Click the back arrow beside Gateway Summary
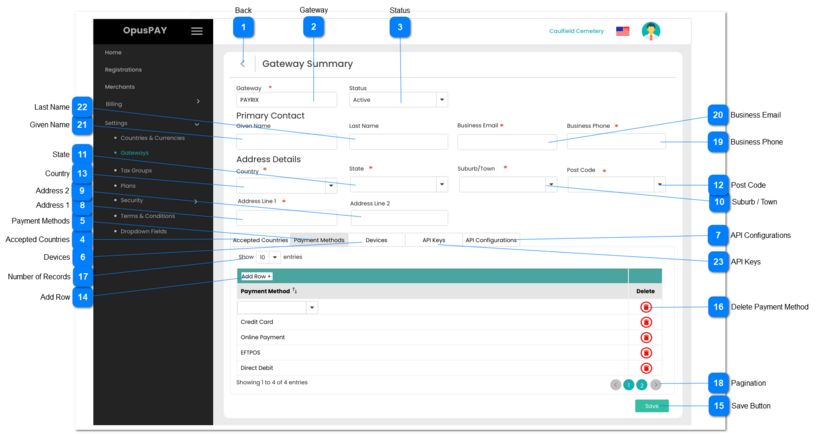816x434 pixels. point(243,64)
